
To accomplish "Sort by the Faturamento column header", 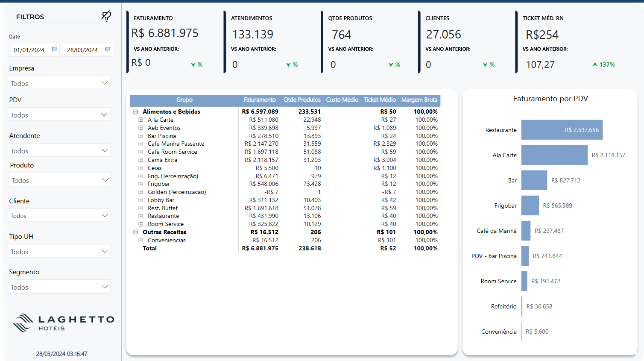I will tap(260, 100).
